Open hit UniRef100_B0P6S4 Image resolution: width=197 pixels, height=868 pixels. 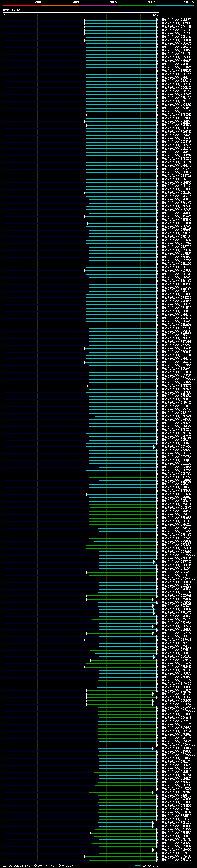[x=177, y=843]
